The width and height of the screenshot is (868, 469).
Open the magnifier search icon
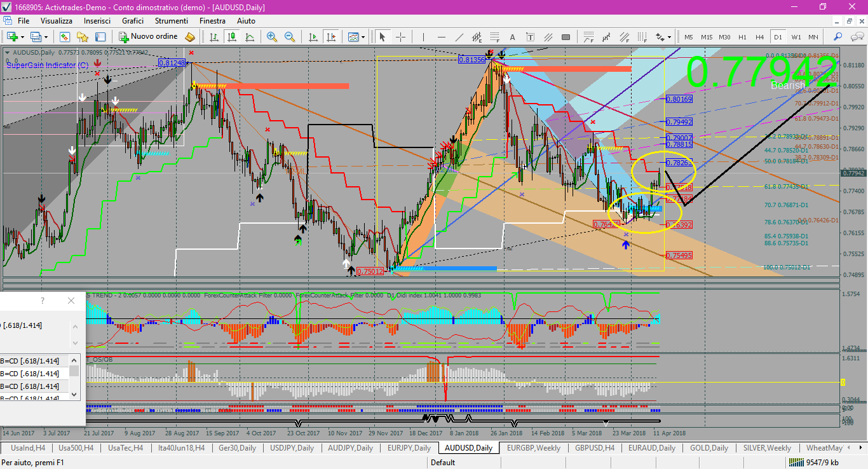(838, 37)
